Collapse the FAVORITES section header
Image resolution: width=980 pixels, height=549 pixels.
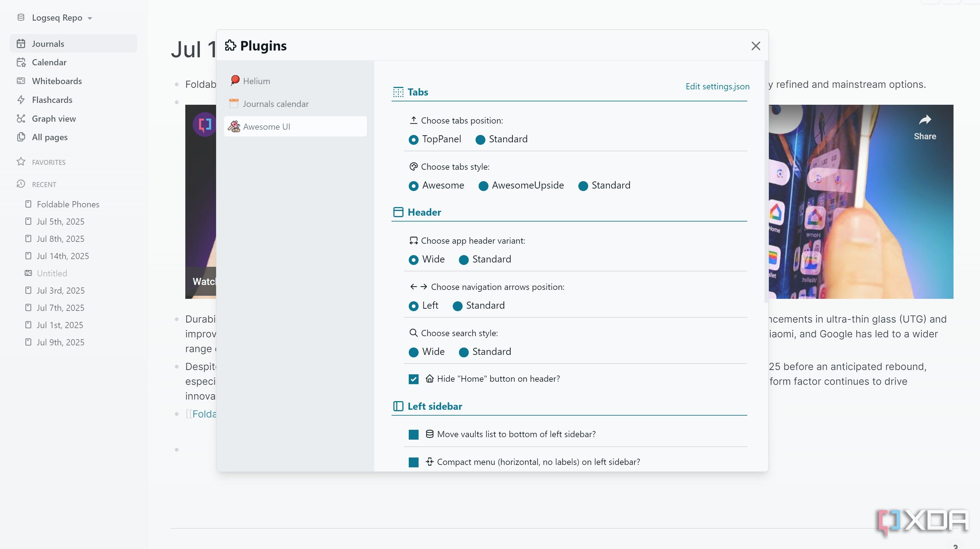pos(48,162)
